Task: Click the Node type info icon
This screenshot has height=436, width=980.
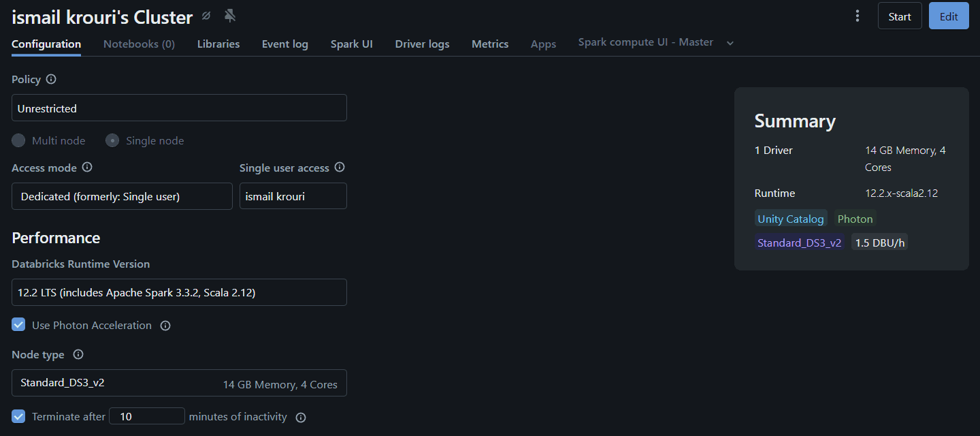Action: tap(78, 355)
